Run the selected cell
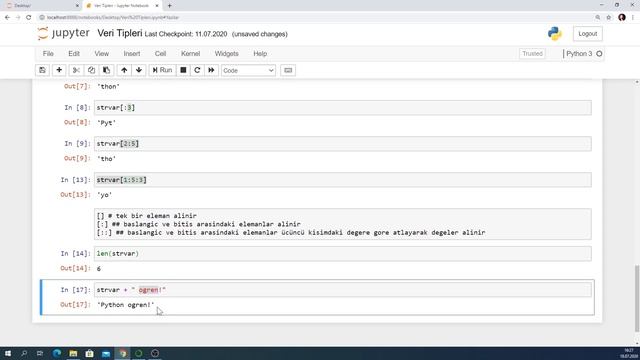 pos(162,70)
